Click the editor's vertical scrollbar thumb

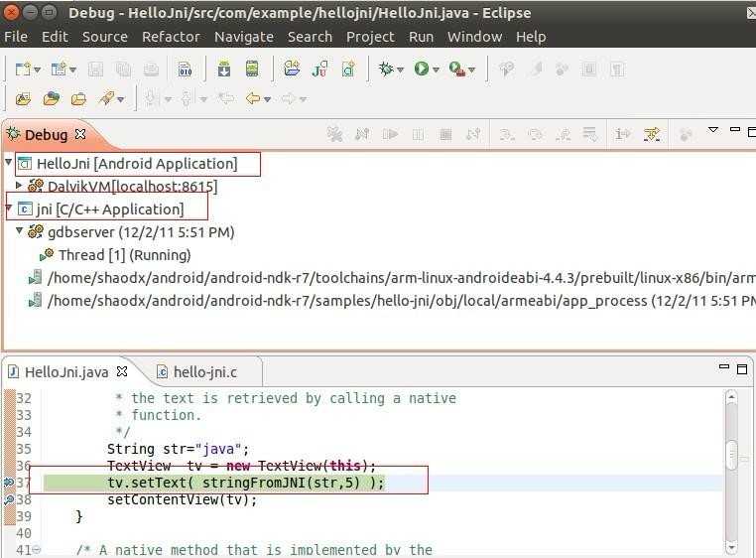click(x=732, y=454)
